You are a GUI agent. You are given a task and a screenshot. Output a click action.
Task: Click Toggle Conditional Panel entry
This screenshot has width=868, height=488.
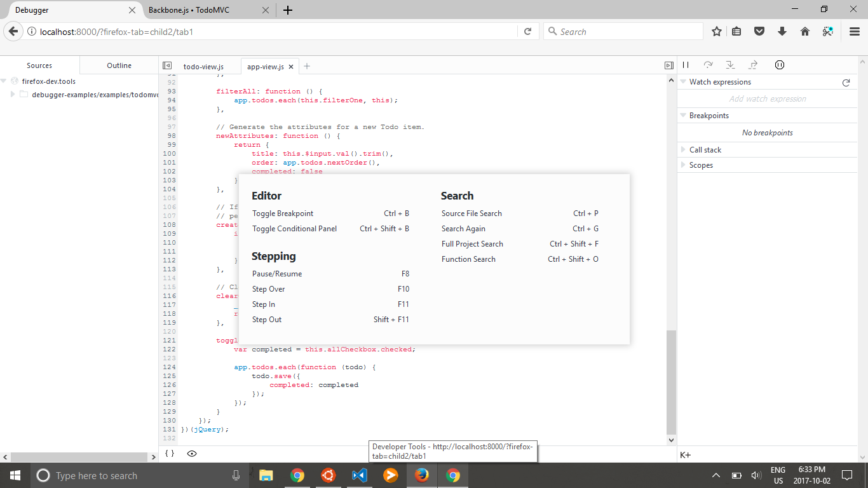click(330, 229)
